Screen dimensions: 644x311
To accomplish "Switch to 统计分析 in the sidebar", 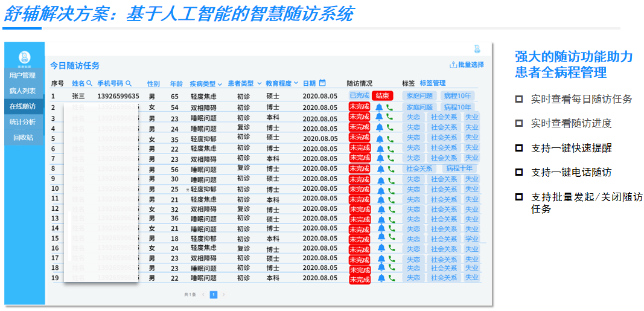I will [x=22, y=122].
